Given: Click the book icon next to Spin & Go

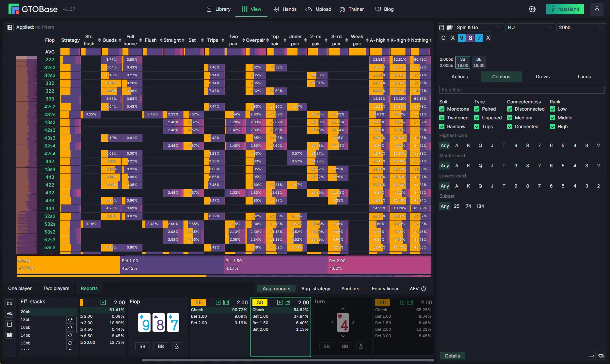Looking at the screenshot, I should [441, 27].
